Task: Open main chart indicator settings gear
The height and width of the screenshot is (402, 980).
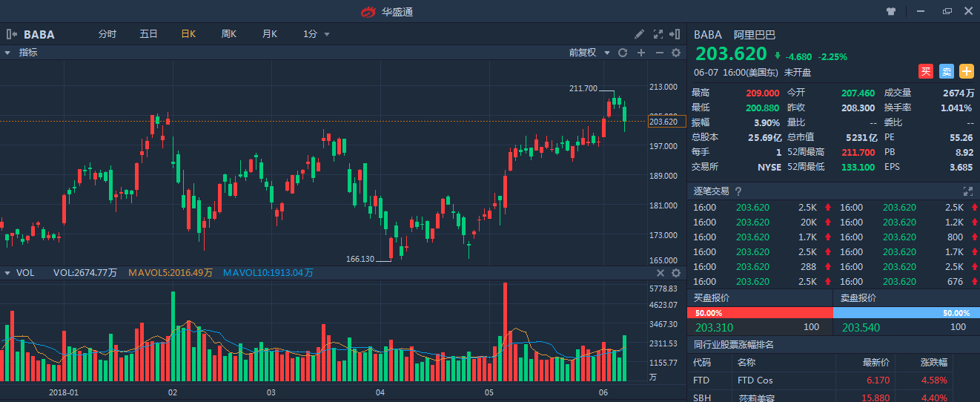Action: 676,53
